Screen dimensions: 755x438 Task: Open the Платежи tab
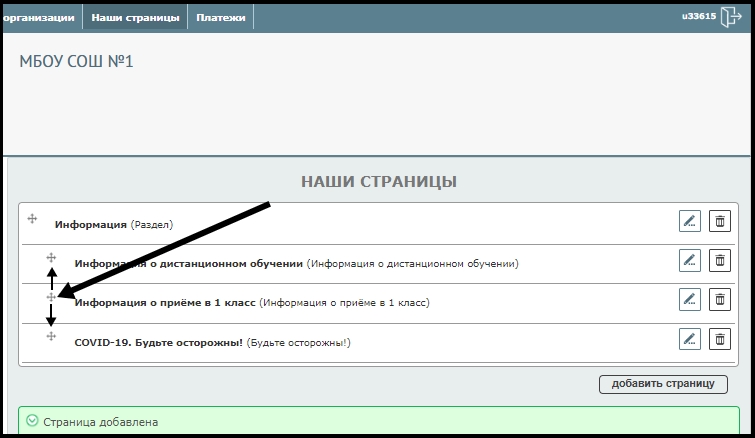(x=221, y=17)
